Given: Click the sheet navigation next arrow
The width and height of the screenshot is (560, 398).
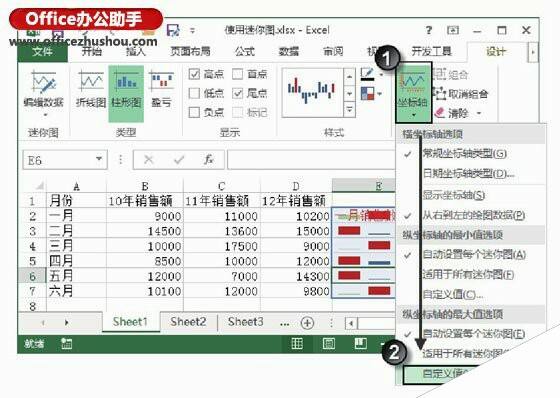Looking at the screenshot, I should click(x=66, y=323).
